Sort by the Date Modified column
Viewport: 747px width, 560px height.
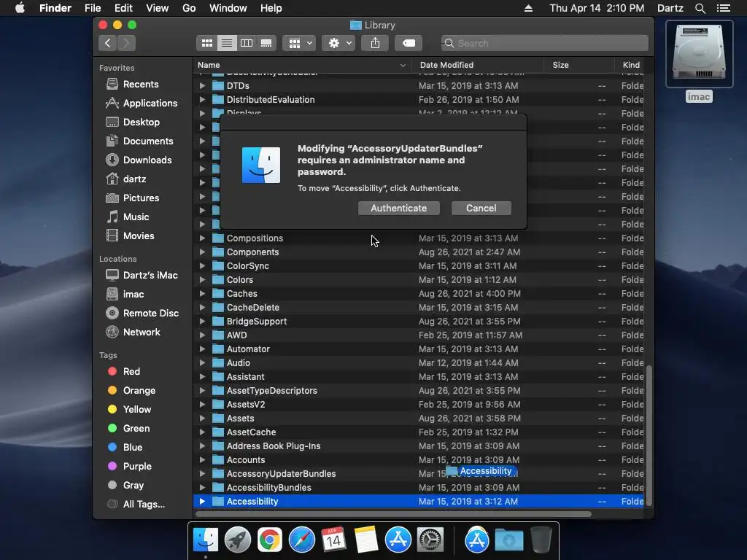point(479,65)
